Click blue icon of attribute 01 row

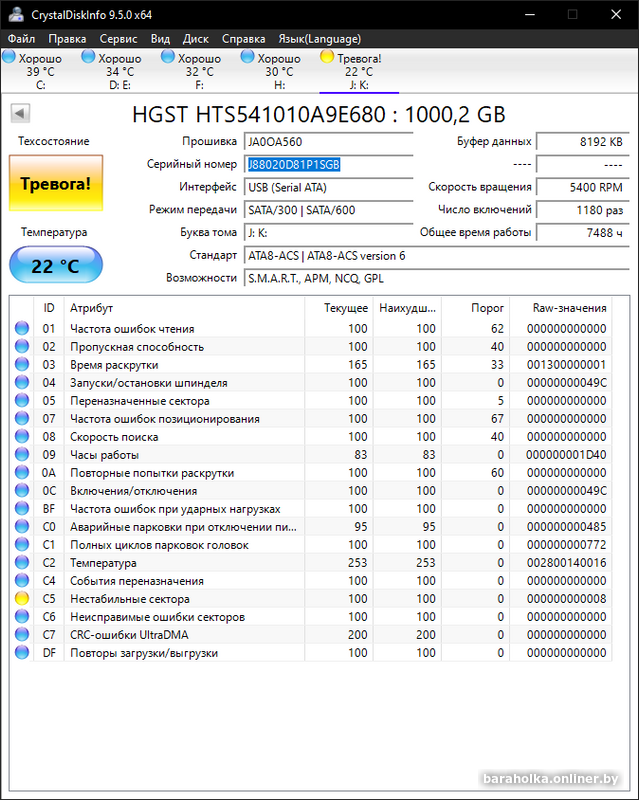point(22,329)
